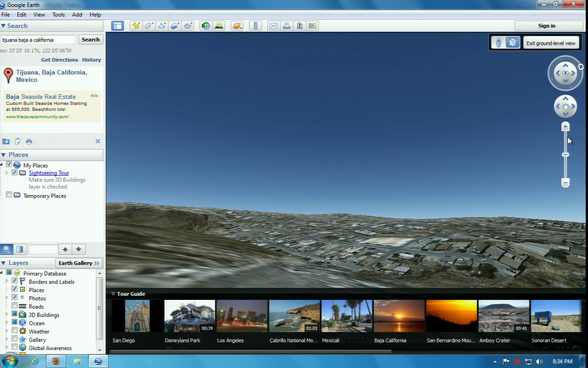
Task: Uncheck the Borders and Labels layer
Action: click(x=14, y=282)
